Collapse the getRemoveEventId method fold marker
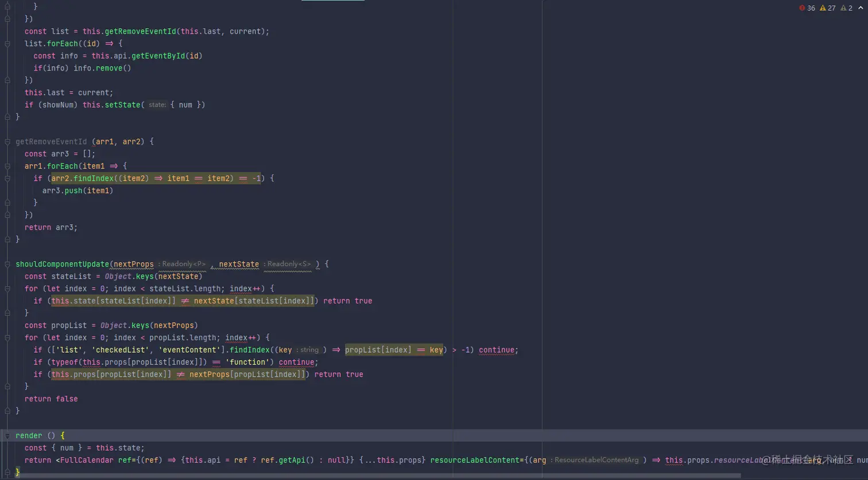 7,142
